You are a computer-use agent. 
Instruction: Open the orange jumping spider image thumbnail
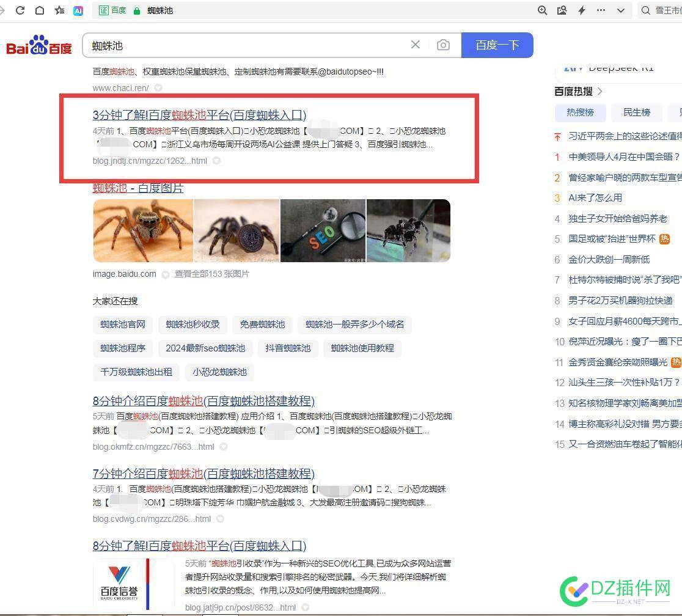click(x=143, y=230)
